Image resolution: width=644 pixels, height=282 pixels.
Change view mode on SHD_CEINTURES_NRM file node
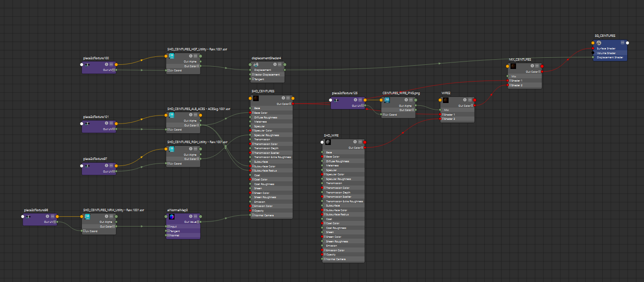pos(111,216)
